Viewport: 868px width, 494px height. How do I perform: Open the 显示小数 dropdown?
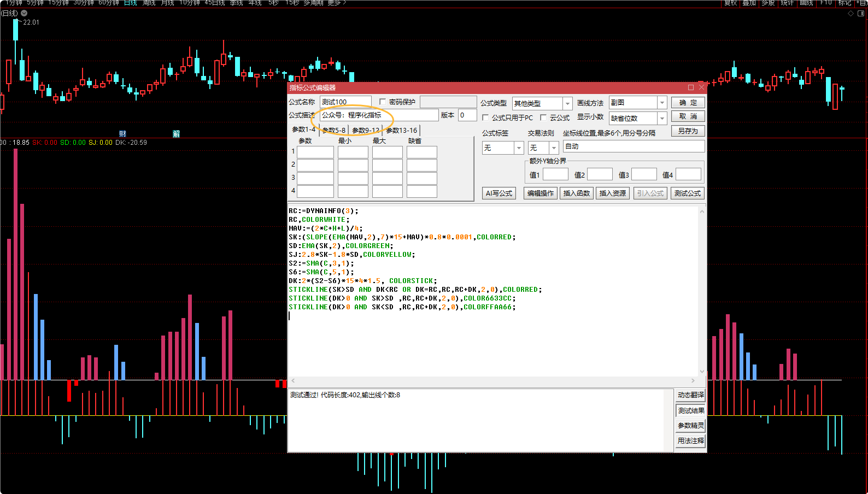662,118
